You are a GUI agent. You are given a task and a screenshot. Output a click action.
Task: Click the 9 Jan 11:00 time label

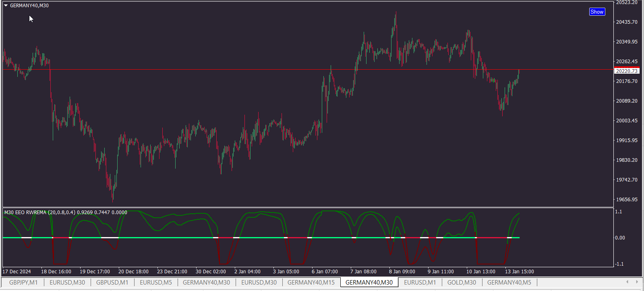click(x=441, y=272)
